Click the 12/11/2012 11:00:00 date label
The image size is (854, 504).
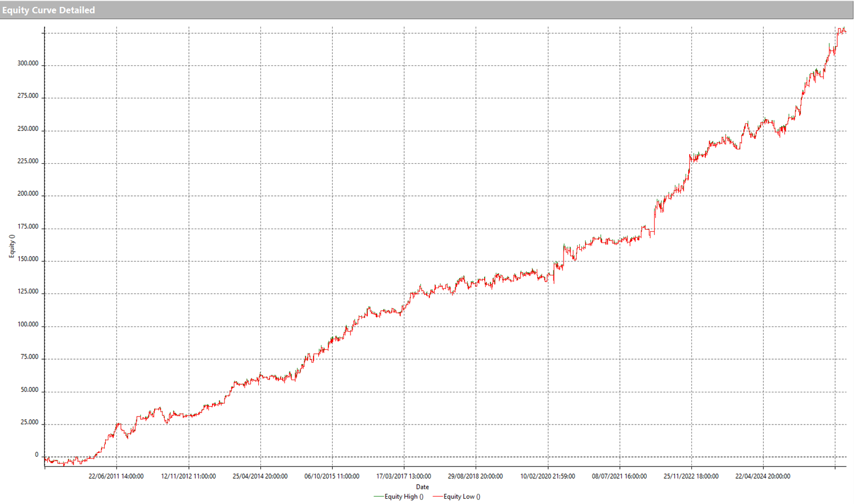[x=188, y=476]
